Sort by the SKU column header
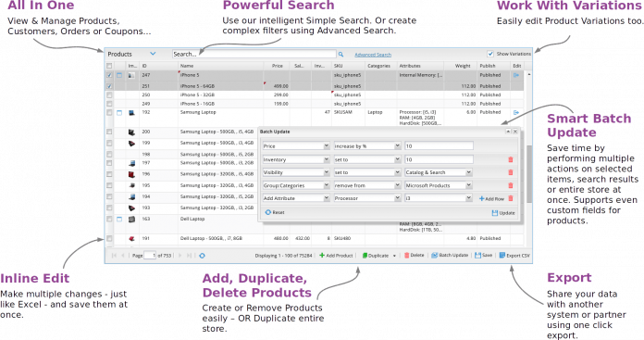 (348, 66)
